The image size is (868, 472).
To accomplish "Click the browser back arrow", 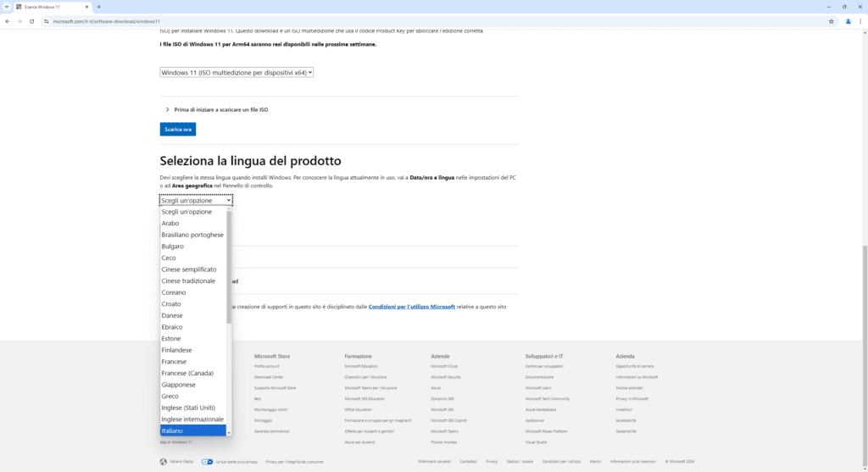I will [7, 21].
